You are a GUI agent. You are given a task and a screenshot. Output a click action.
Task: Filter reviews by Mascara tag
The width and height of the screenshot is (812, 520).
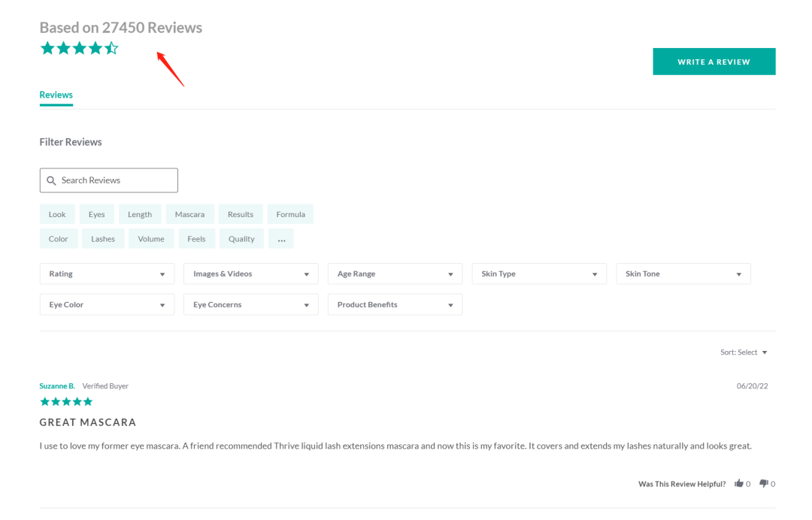pos(189,214)
